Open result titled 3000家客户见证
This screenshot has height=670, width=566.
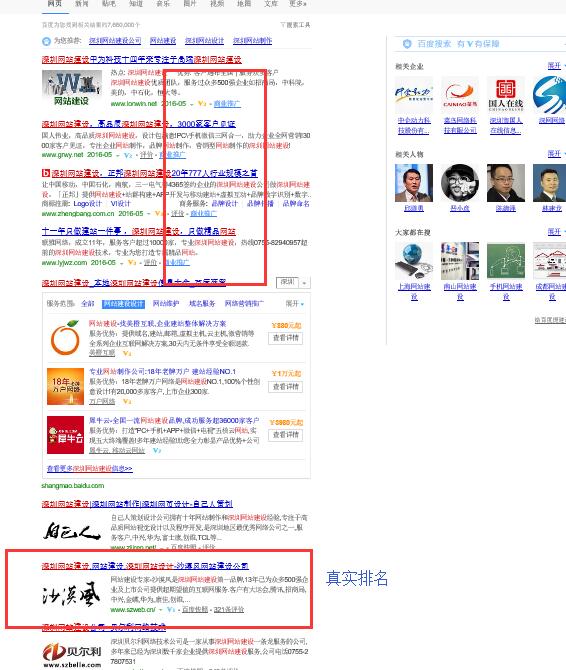pyautogui.click(x=138, y=124)
